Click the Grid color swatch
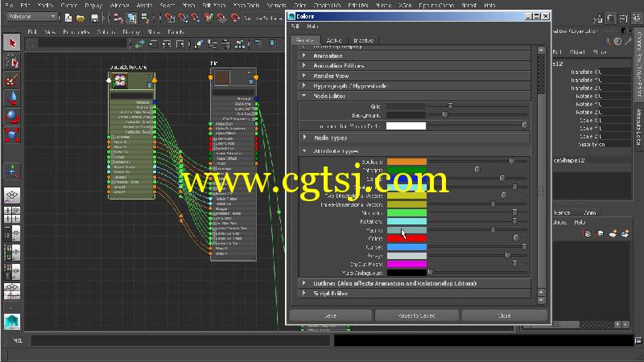This screenshot has height=362, width=644. coord(406,106)
